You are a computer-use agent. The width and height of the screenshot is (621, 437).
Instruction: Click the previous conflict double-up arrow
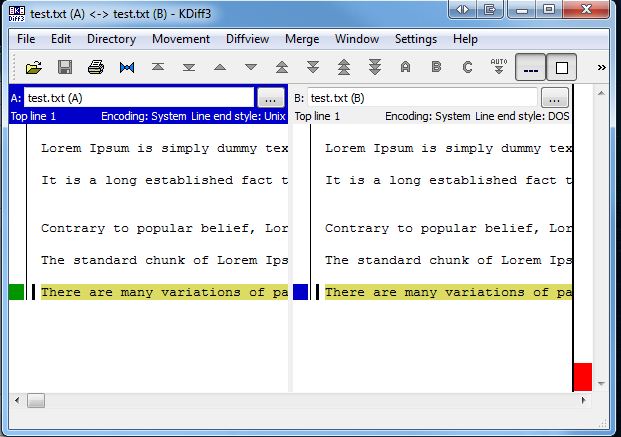tap(282, 68)
